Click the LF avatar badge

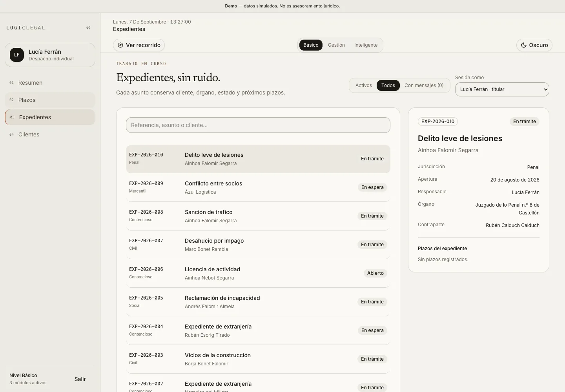pyautogui.click(x=17, y=55)
